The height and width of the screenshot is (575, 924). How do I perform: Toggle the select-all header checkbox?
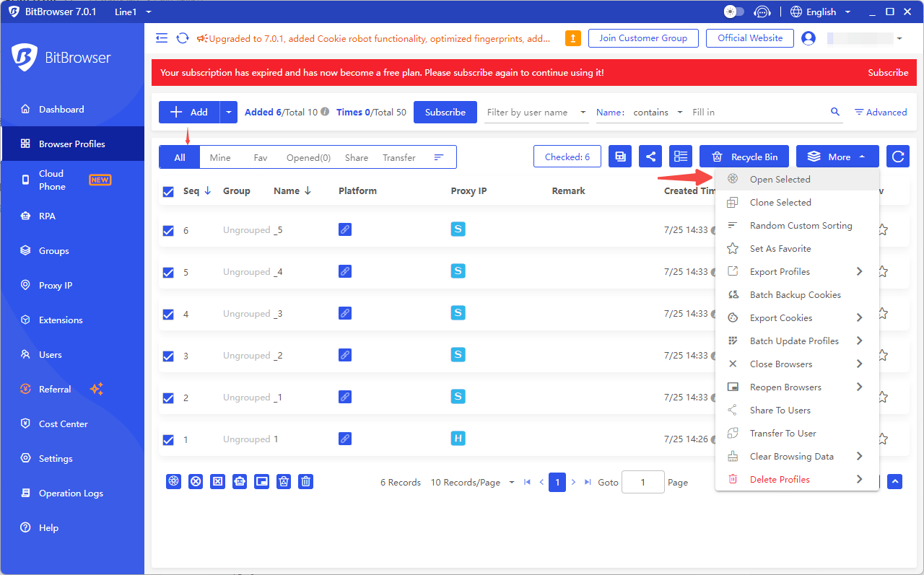tap(168, 192)
